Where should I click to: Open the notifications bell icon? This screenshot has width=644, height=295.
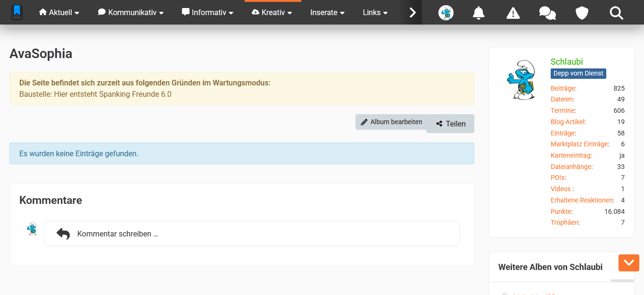(479, 13)
